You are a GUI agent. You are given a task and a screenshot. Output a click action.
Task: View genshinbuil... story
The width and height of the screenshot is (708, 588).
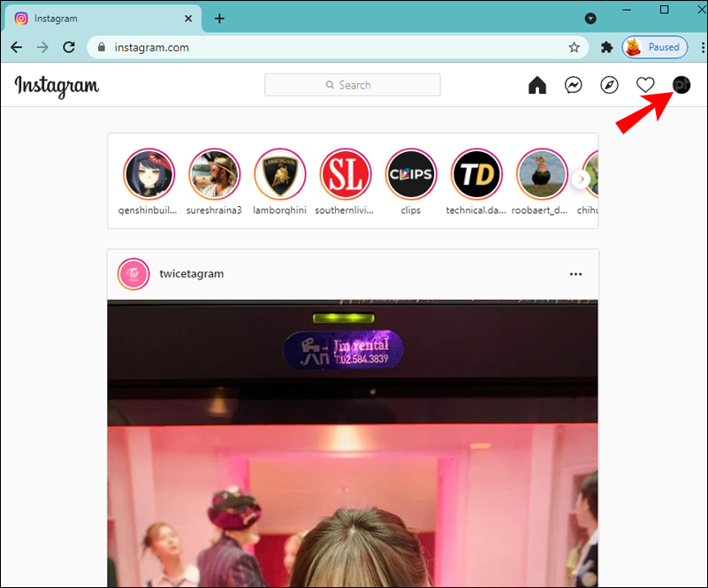tap(148, 174)
